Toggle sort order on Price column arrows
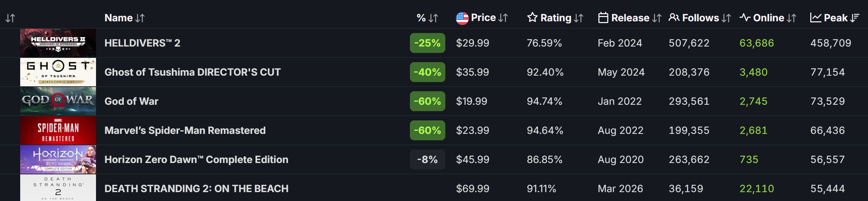 (503, 18)
